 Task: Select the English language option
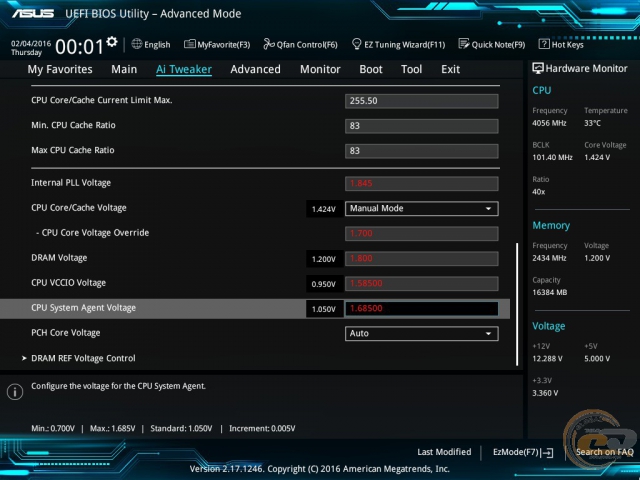click(x=157, y=44)
